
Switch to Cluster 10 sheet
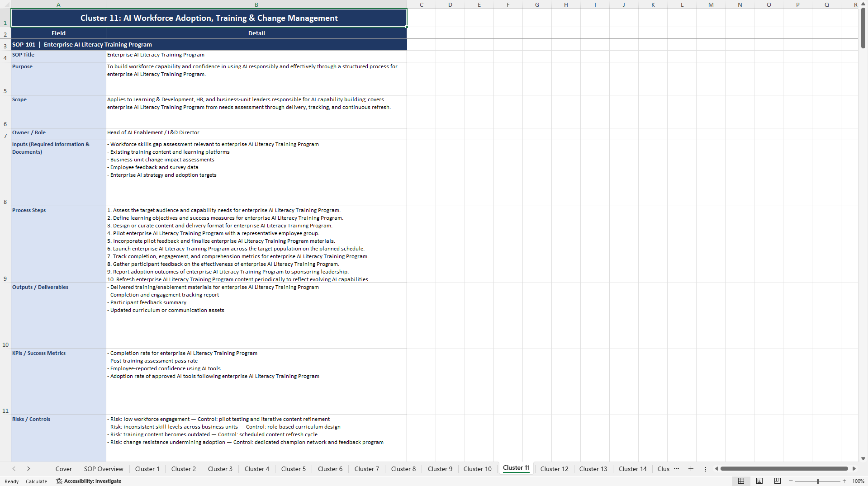[x=478, y=469]
